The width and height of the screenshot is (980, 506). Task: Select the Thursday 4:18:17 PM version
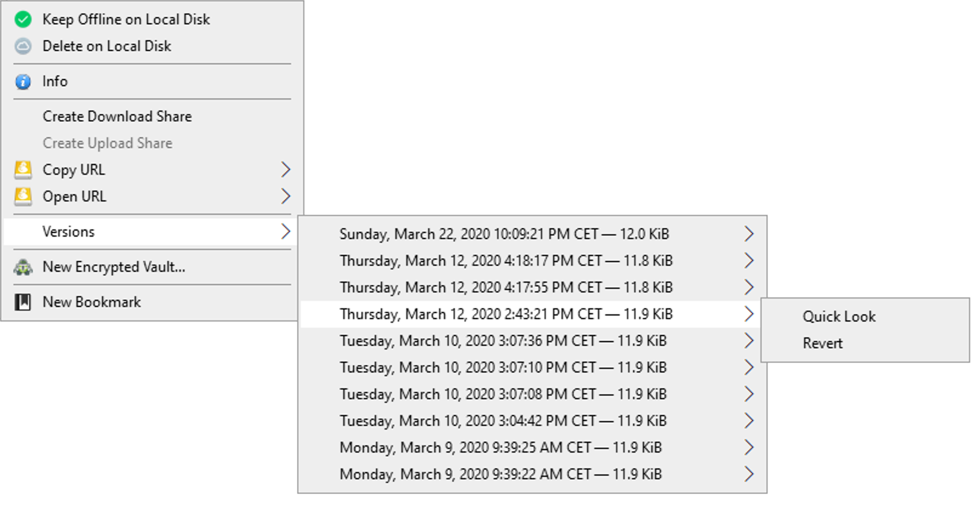(532, 261)
